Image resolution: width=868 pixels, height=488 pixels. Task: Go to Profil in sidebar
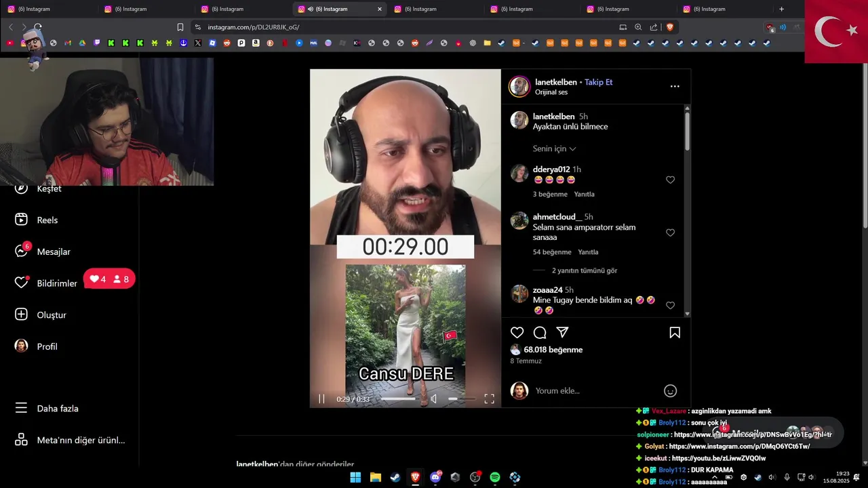pyautogui.click(x=37, y=346)
